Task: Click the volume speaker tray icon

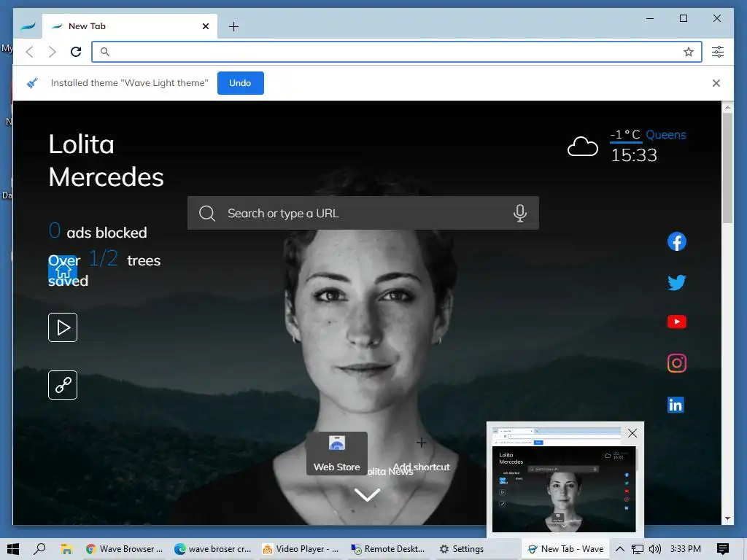Action: [655, 549]
